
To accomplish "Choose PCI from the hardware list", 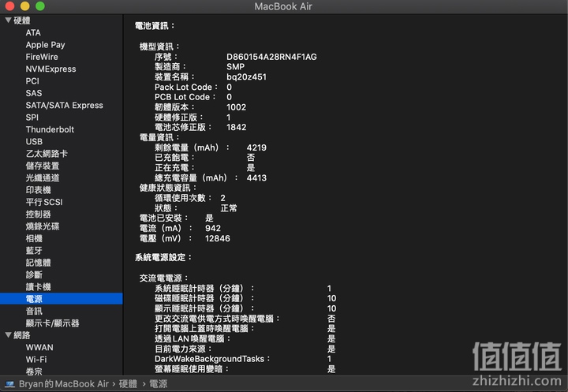I will 32,81.
